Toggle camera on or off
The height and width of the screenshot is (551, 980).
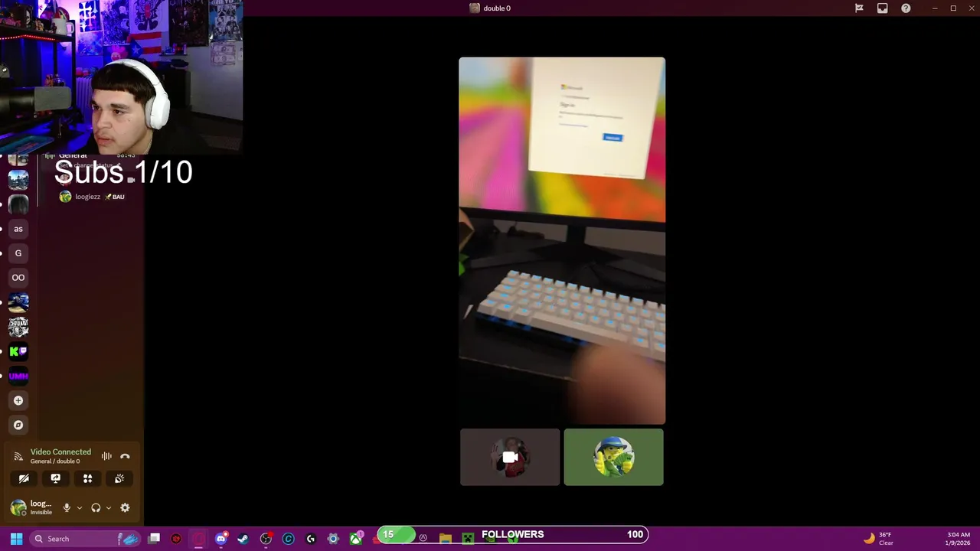pyautogui.click(x=24, y=478)
